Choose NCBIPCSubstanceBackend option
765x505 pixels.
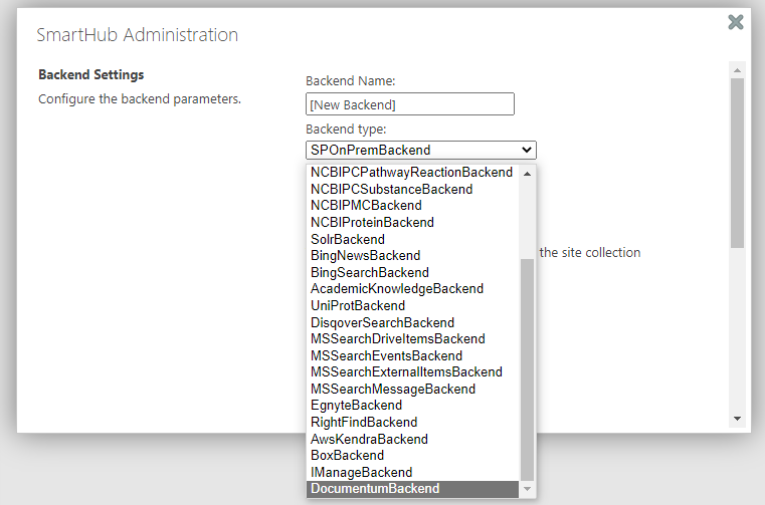point(391,189)
